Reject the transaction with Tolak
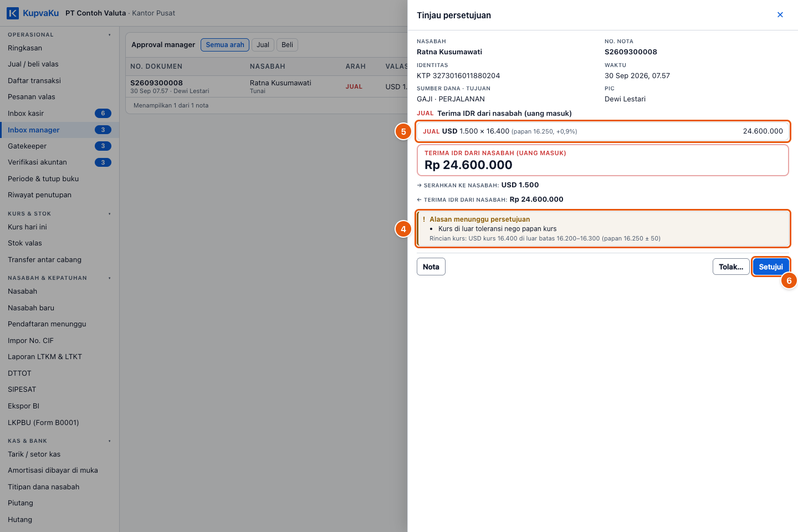798x532 pixels. [x=731, y=267]
